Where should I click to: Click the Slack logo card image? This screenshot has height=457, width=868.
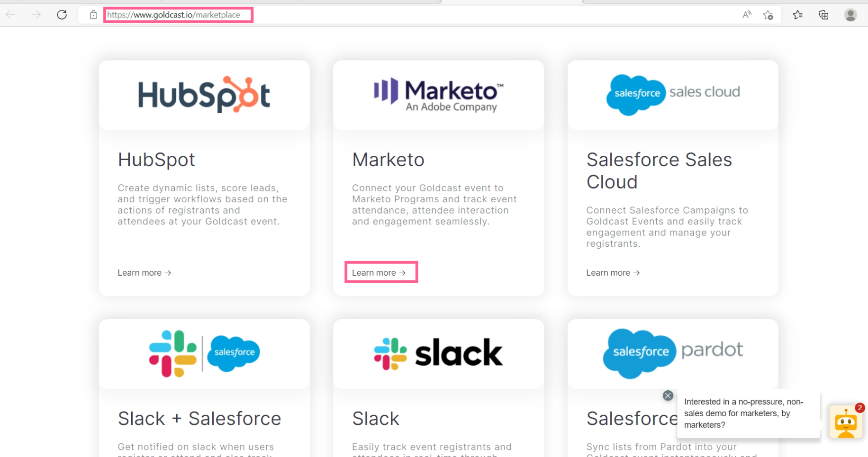click(438, 353)
